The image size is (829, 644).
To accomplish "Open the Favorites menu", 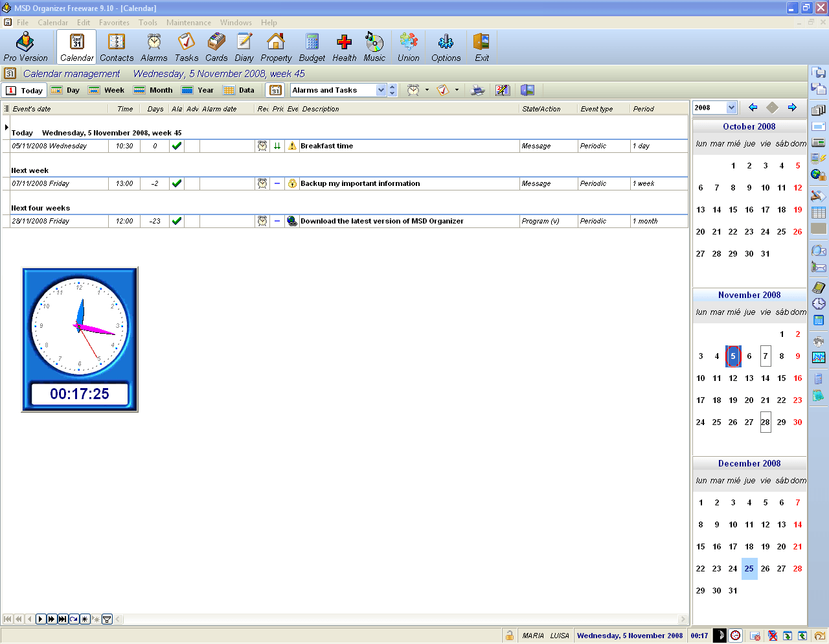I will click(x=114, y=22).
